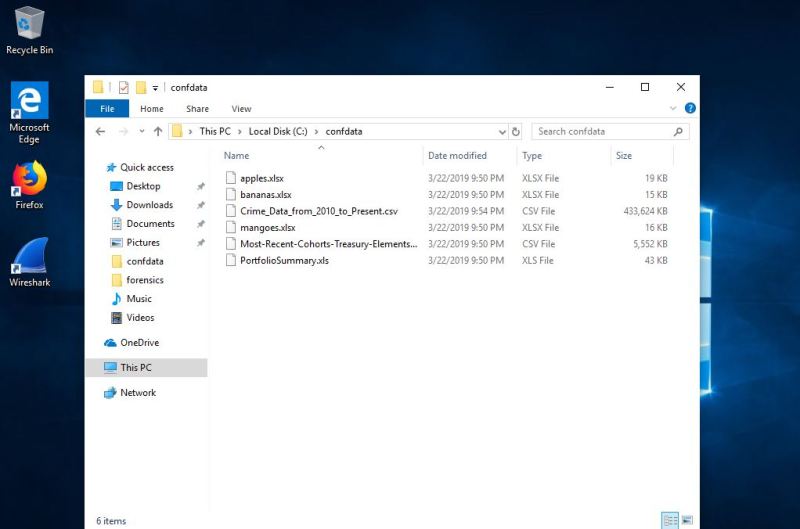Switch to the View ribbon tab

click(241, 109)
